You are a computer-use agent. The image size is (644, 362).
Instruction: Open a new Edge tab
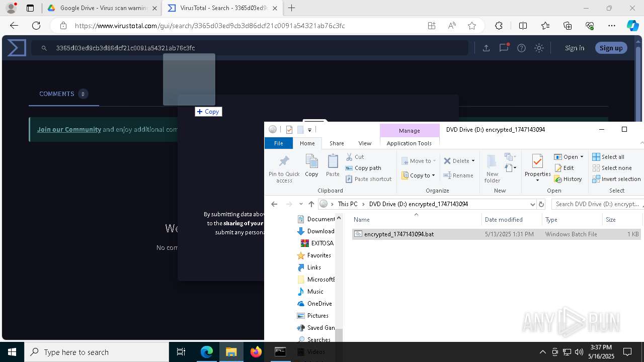[x=291, y=8]
